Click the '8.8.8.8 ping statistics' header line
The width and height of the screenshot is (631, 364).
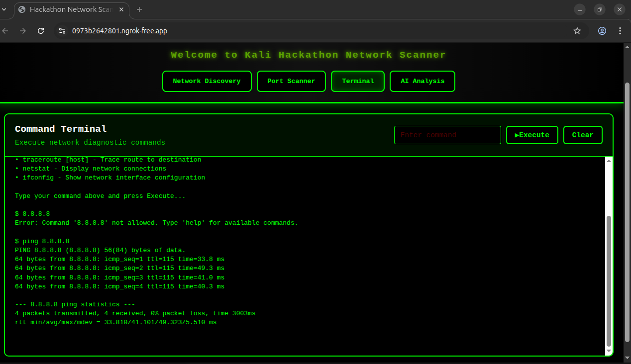tap(75, 304)
